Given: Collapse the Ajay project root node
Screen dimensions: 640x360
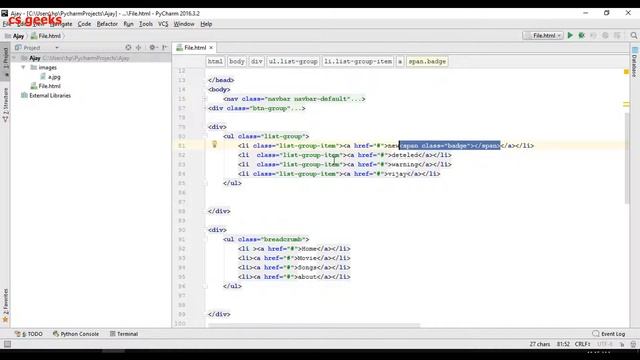Looking at the screenshot, I should pyautogui.click(x=15, y=58).
